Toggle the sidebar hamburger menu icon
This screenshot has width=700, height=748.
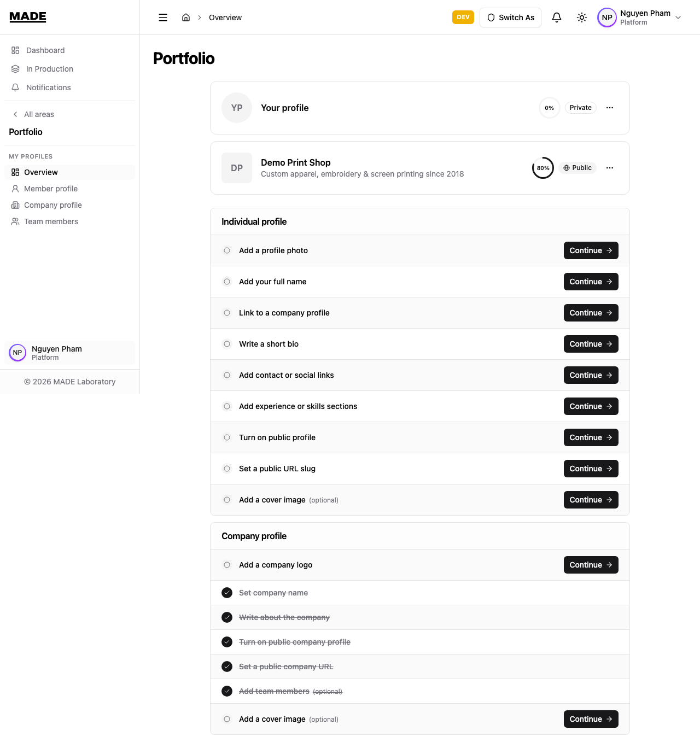163,17
